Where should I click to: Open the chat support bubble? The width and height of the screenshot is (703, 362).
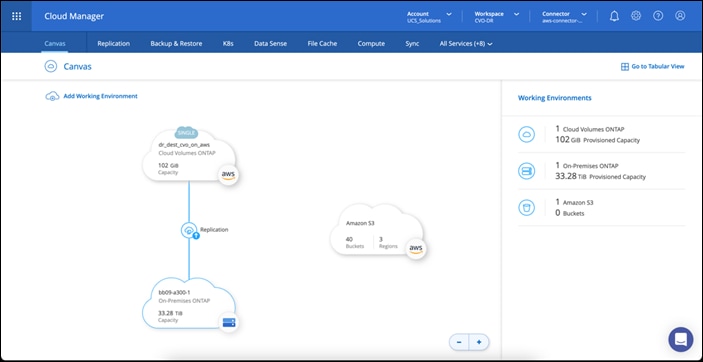click(x=681, y=339)
